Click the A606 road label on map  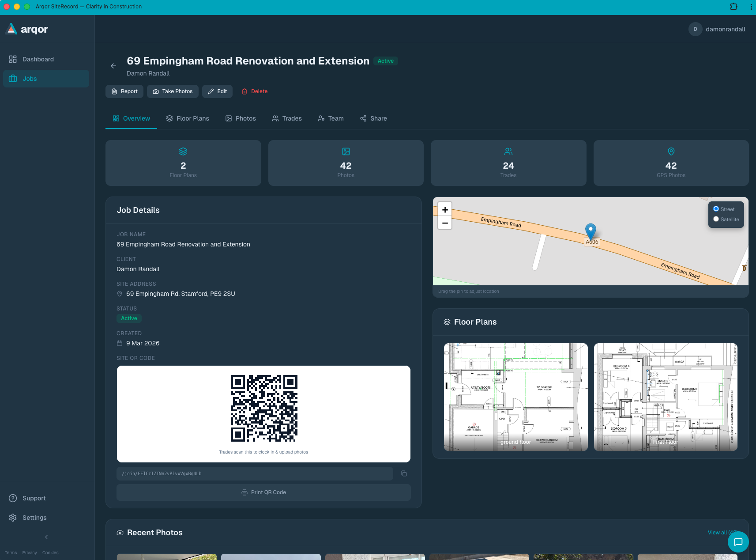592,242
